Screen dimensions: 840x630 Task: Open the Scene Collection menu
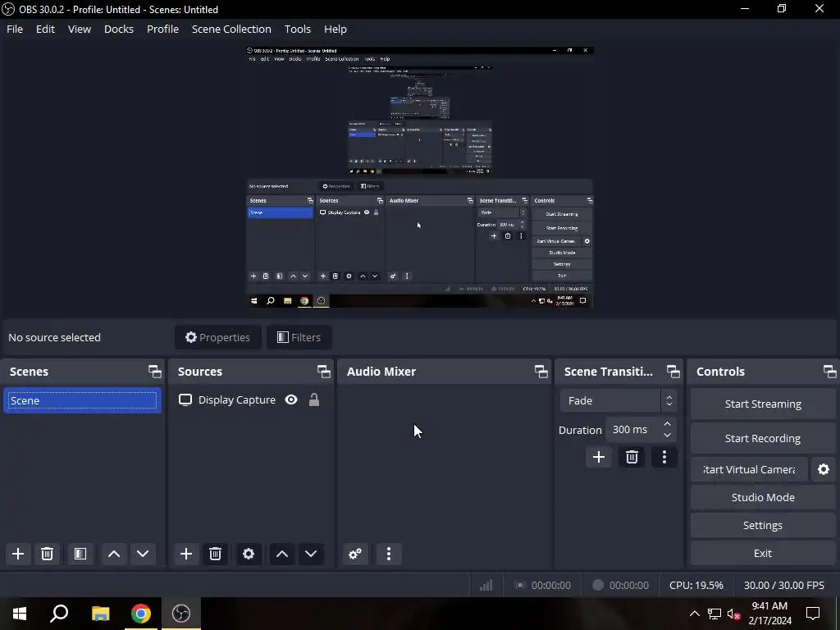tap(231, 29)
